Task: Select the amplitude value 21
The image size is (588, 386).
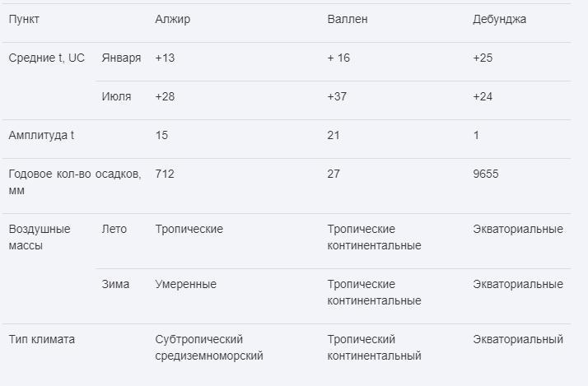Action: tap(334, 136)
